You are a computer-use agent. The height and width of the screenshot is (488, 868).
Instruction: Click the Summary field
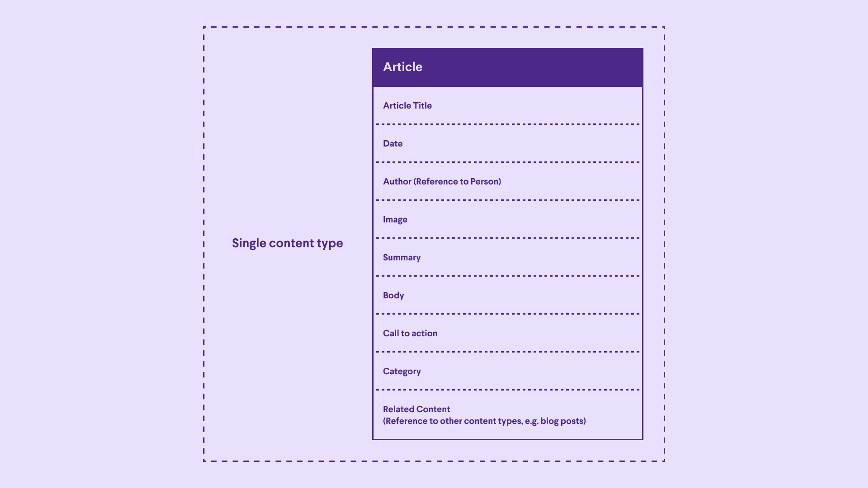click(x=507, y=257)
